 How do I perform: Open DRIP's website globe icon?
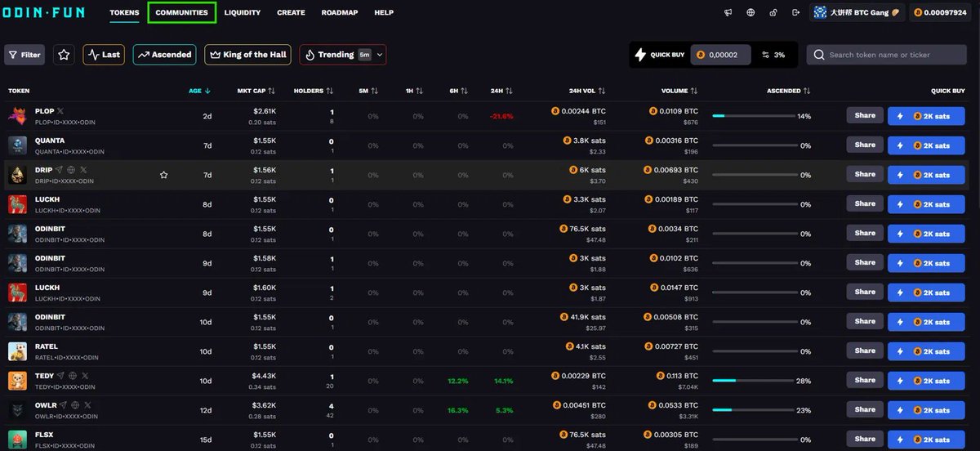pyautogui.click(x=71, y=170)
